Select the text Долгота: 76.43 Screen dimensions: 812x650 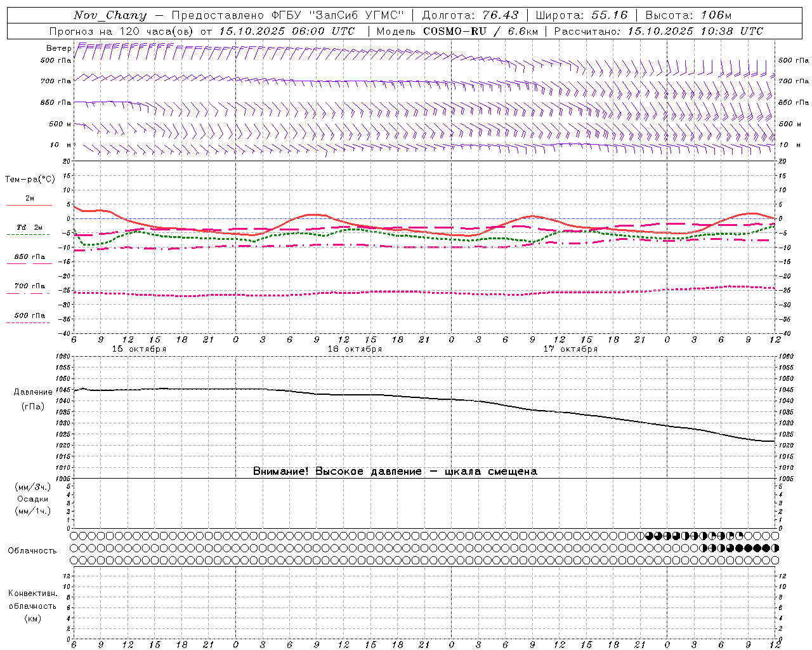click(x=470, y=15)
